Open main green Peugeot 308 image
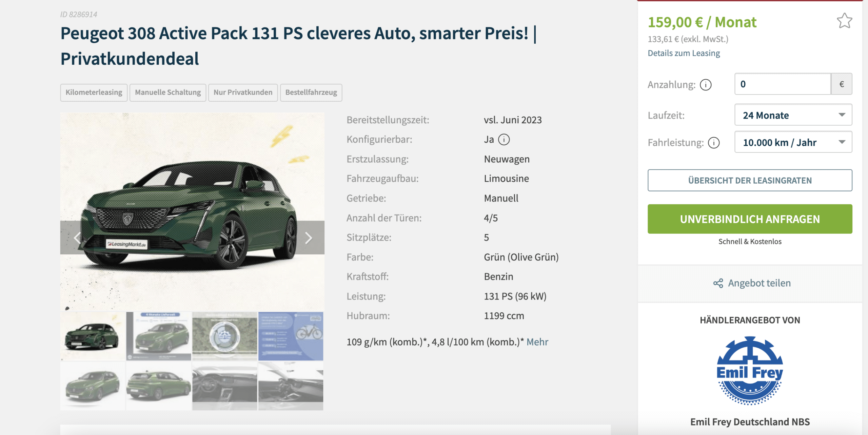The image size is (868, 435). click(192, 211)
